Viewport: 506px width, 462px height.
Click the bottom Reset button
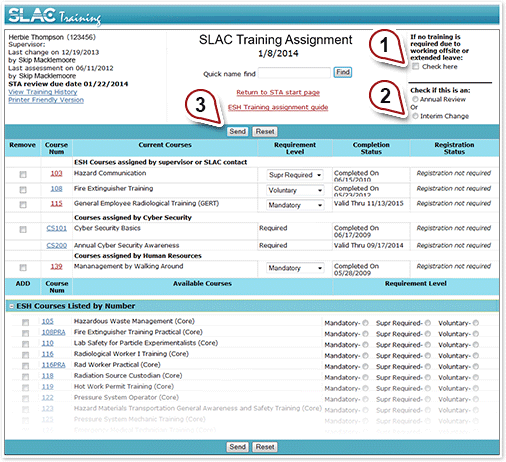click(x=265, y=447)
